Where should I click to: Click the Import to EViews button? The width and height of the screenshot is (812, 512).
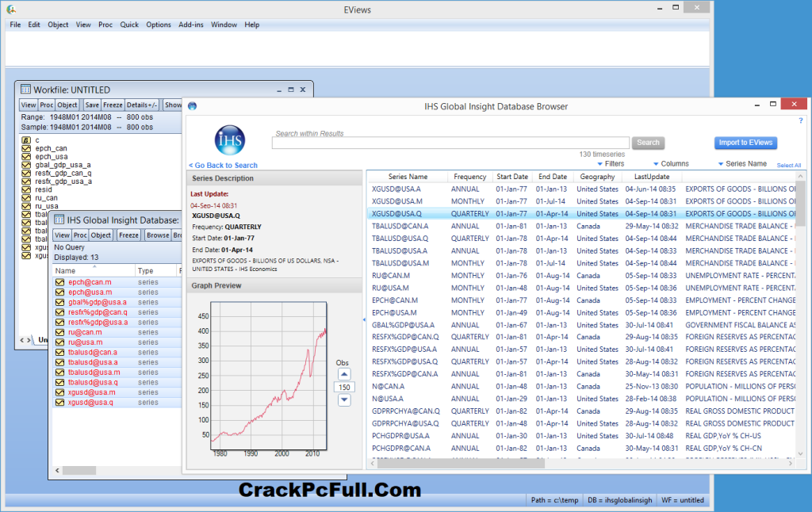point(745,143)
